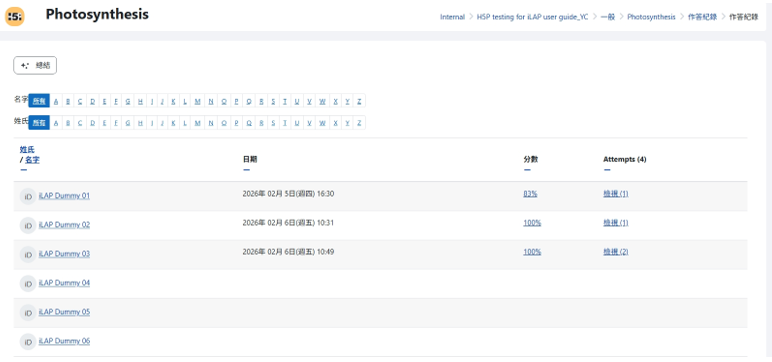Filter 名字 by letter D
772x362 pixels.
(x=92, y=101)
